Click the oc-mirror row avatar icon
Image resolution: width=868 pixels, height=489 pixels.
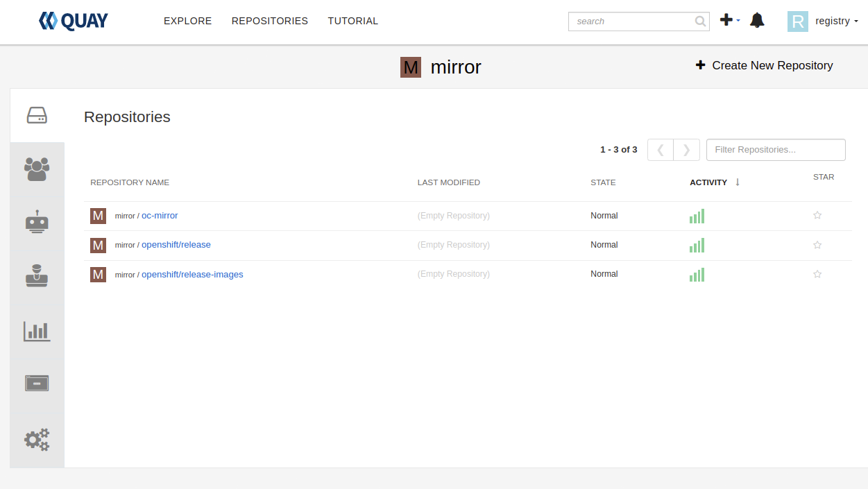click(x=98, y=216)
